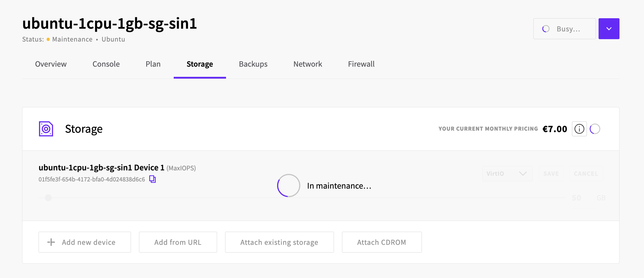Click the ubuntu-1cpu-1gb-sg-sin1 Device 1 name
Viewport: 644px width, 278px height.
101,168
